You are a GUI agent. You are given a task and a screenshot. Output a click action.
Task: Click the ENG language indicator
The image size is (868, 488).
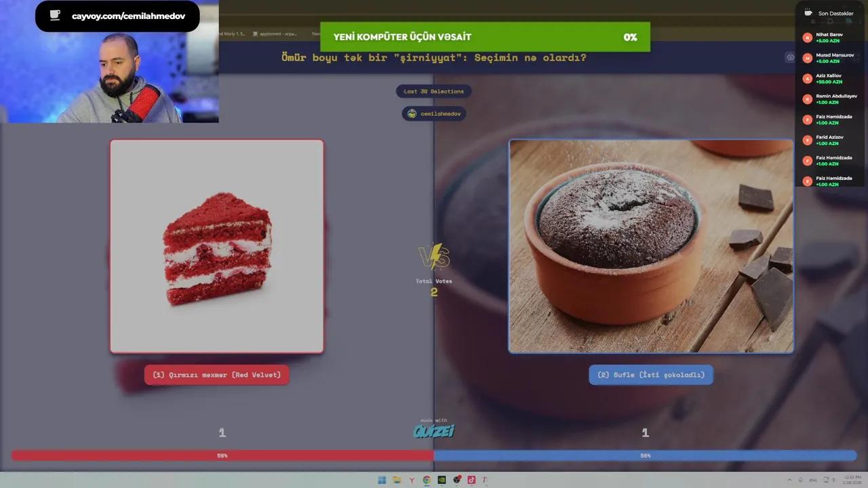tap(813, 480)
